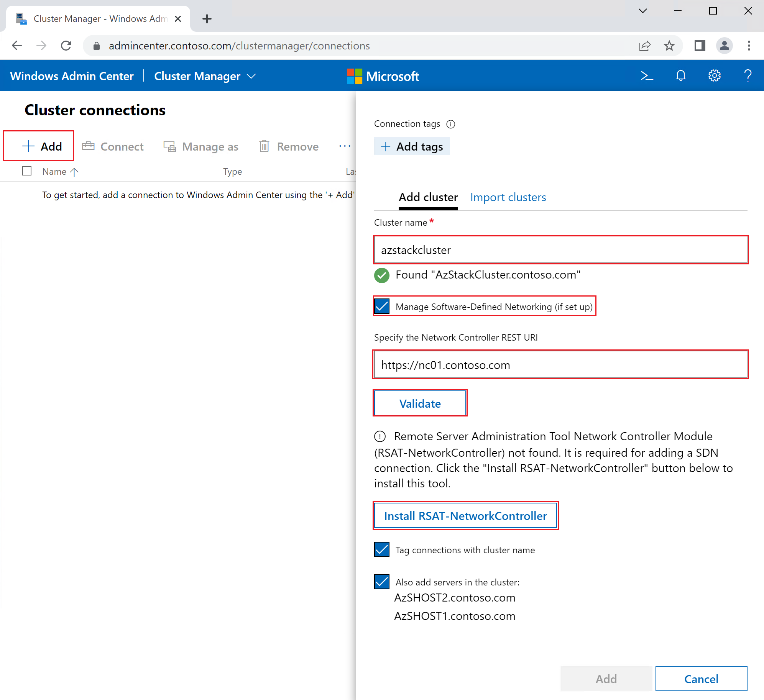Click the Manage as toolbar button
764x700 pixels.
[201, 146]
